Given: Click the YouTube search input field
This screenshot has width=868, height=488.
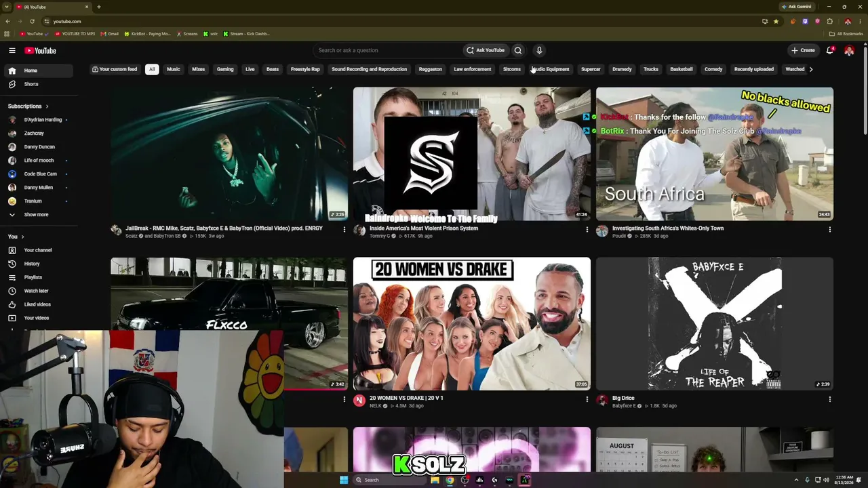Looking at the screenshot, I should [387, 50].
